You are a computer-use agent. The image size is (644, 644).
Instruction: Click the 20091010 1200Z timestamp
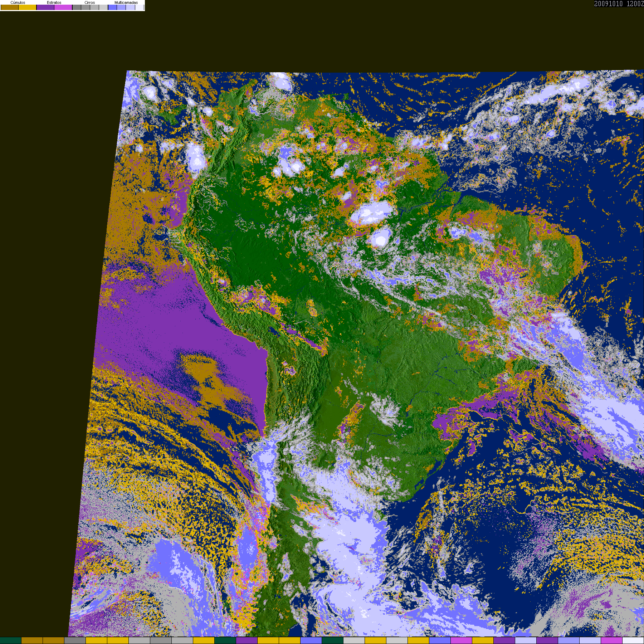[x=619, y=4]
